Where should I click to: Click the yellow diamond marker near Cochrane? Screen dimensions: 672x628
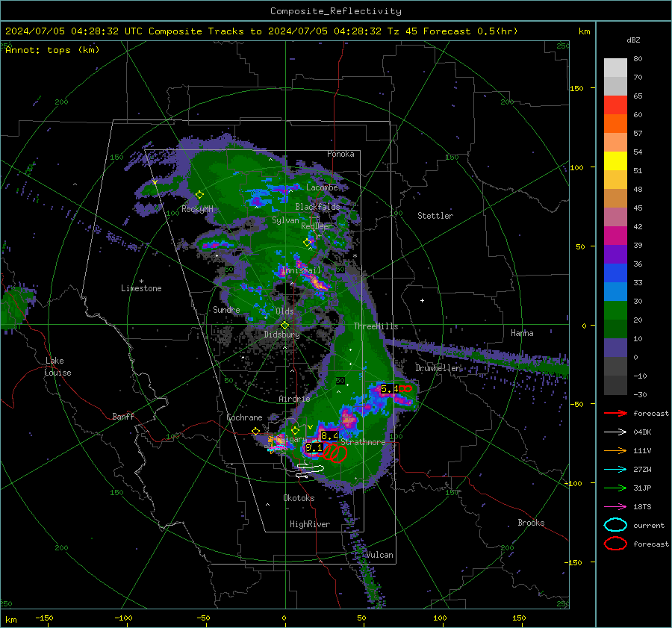click(x=256, y=431)
